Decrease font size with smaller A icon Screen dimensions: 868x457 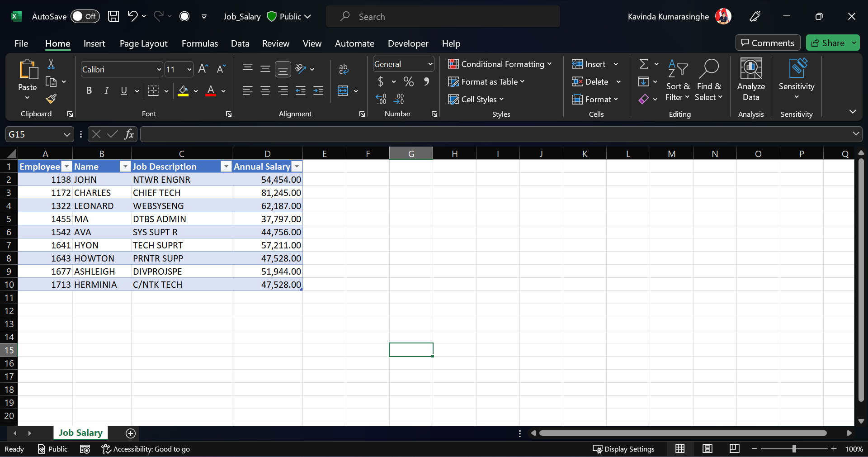coord(221,69)
